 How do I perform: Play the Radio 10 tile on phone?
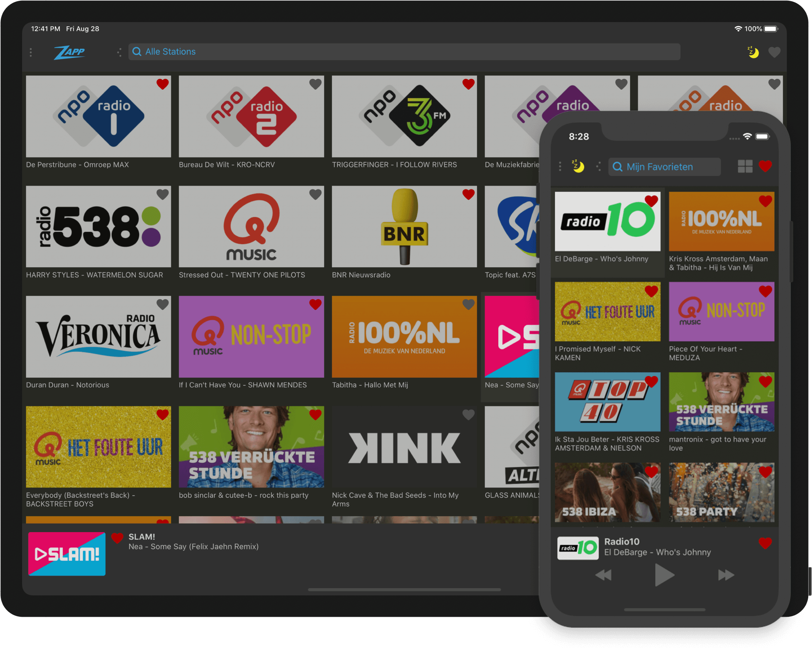coord(608,221)
